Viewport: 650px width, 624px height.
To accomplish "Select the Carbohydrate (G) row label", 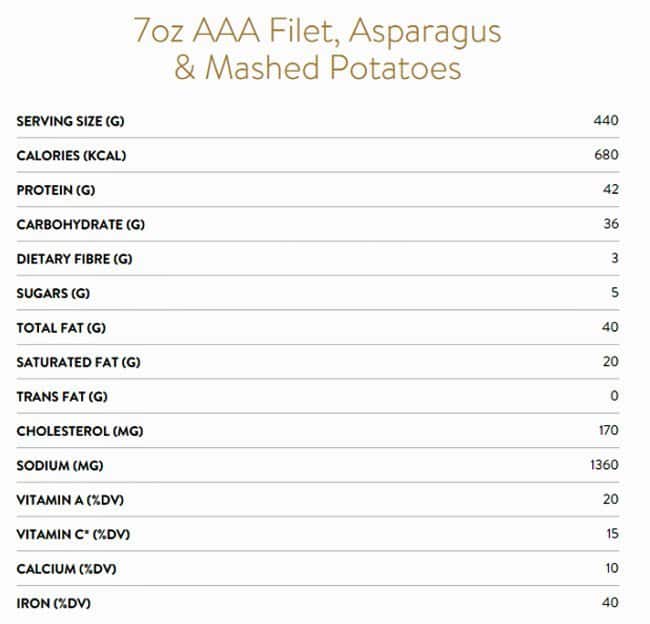I will point(81,224).
